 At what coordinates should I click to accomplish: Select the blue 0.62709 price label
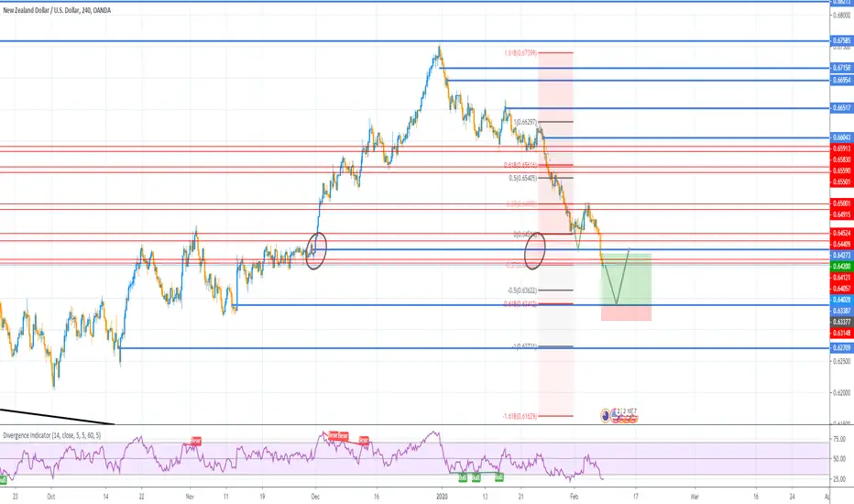[x=841, y=347]
